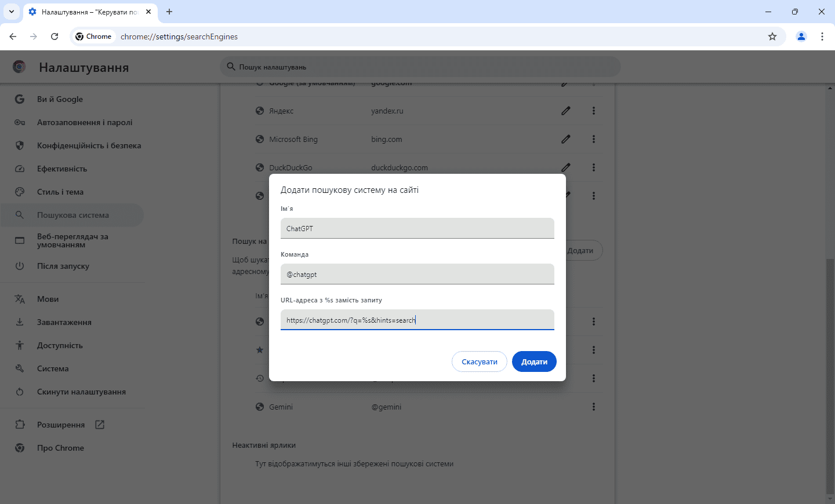Open more actions for Яндекс row

point(594,111)
